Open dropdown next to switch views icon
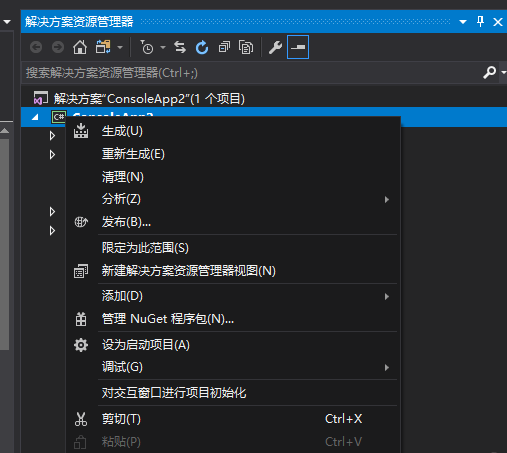This screenshot has height=453, width=507. point(120,48)
